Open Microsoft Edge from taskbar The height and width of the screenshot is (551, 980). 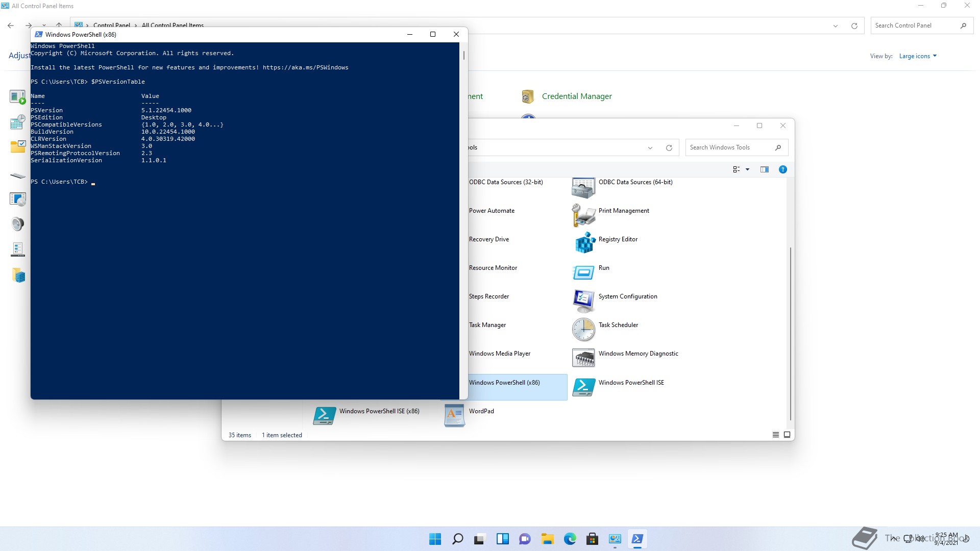(x=570, y=539)
